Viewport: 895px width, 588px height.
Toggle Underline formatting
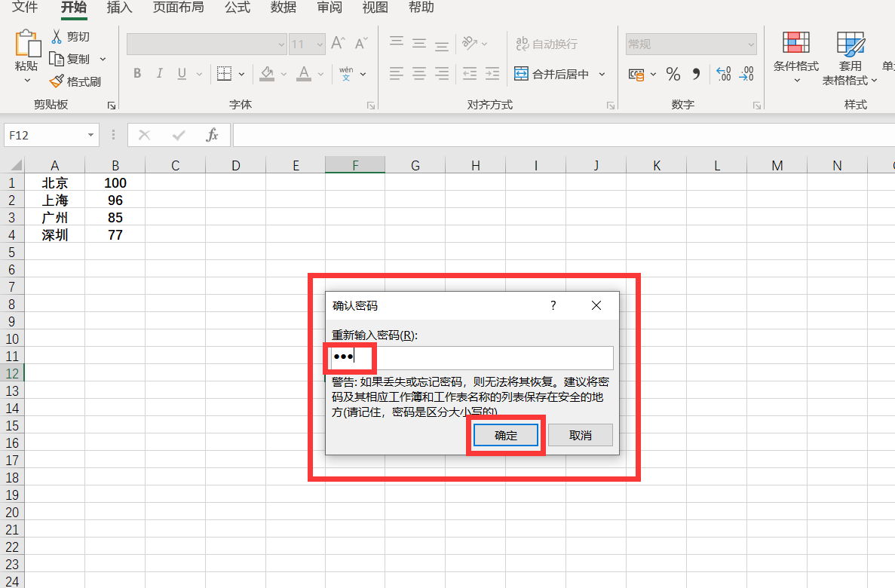pyautogui.click(x=182, y=74)
